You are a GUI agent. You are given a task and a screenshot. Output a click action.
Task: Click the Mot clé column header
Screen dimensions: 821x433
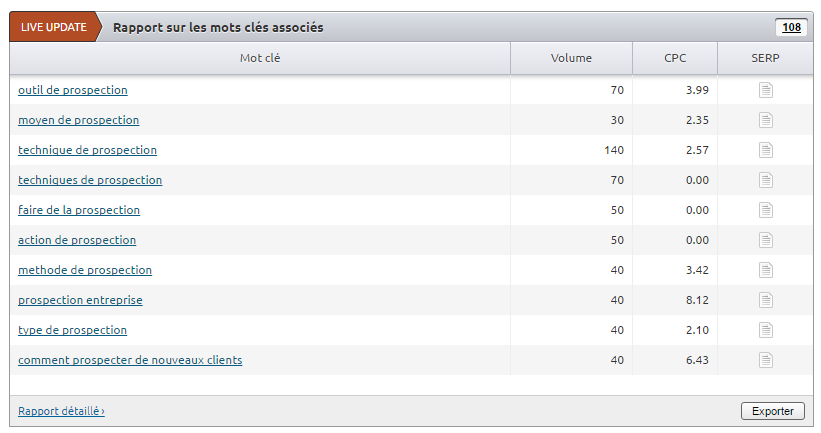point(260,58)
